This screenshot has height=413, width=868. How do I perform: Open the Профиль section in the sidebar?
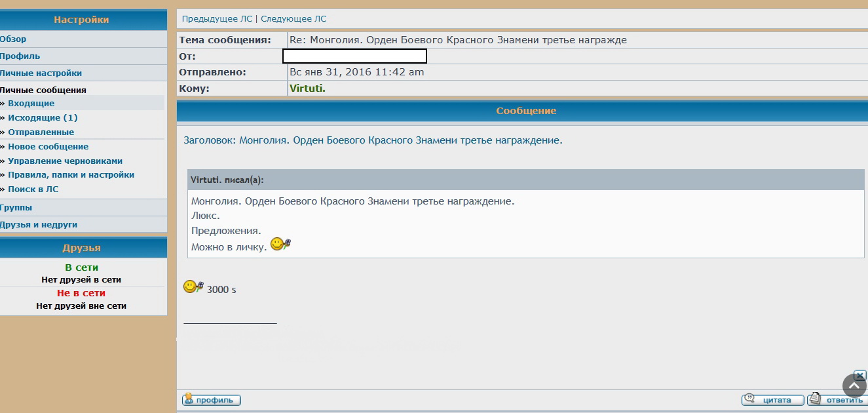20,56
